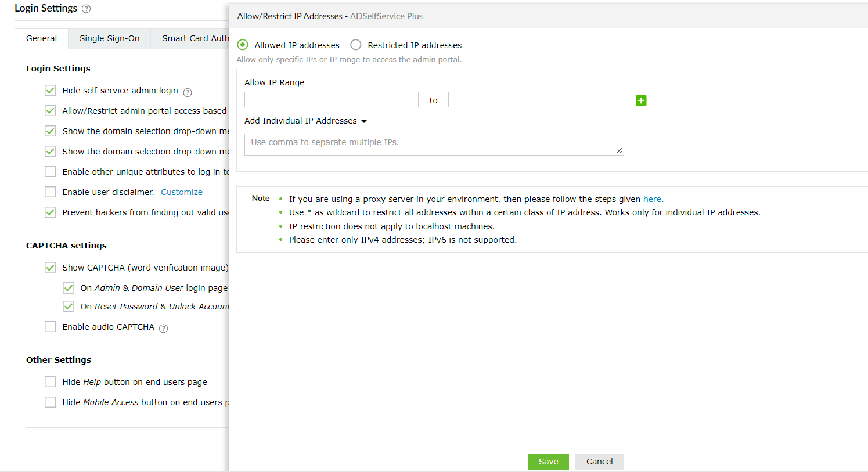Screen dimensions: 868x472
Task: Select Restricted IP addresses radio button
Action: coord(356,45)
